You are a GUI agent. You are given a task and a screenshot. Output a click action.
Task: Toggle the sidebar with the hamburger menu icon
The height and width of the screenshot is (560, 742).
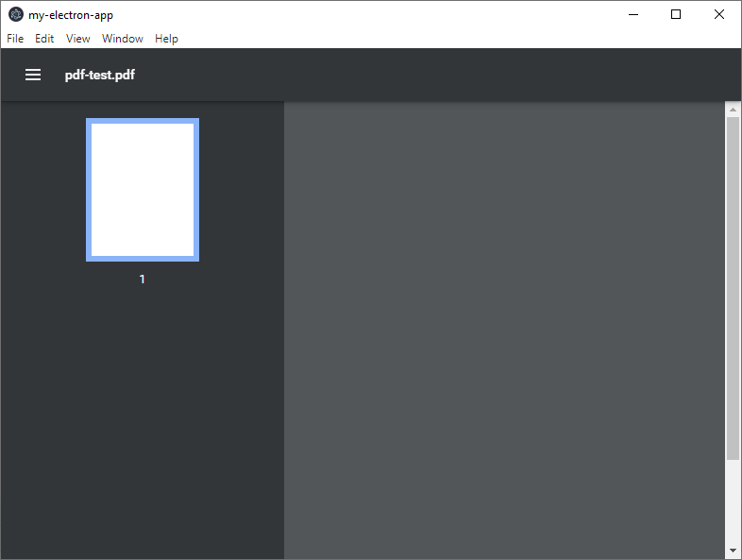33,75
